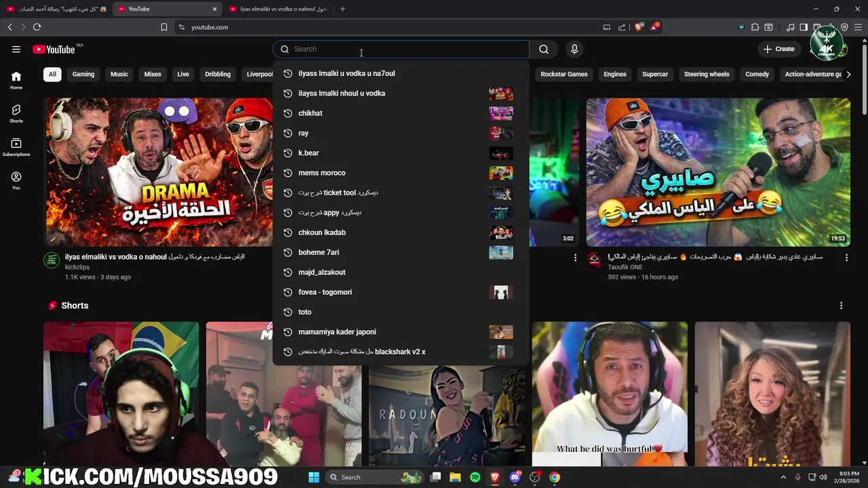Screen dimensions: 868x488
Task: Open Spotify from the taskbar
Action: click(x=475, y=477)
